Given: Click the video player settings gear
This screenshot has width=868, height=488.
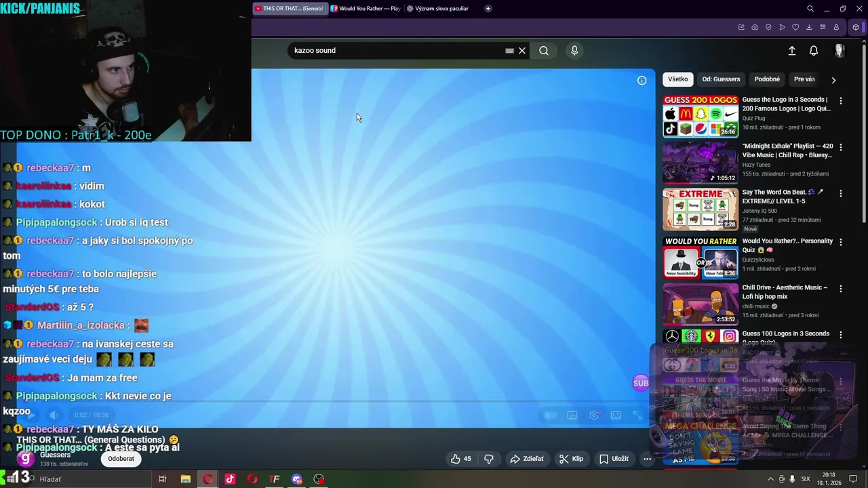Looking at the screenshot, I should coord(594,415).
